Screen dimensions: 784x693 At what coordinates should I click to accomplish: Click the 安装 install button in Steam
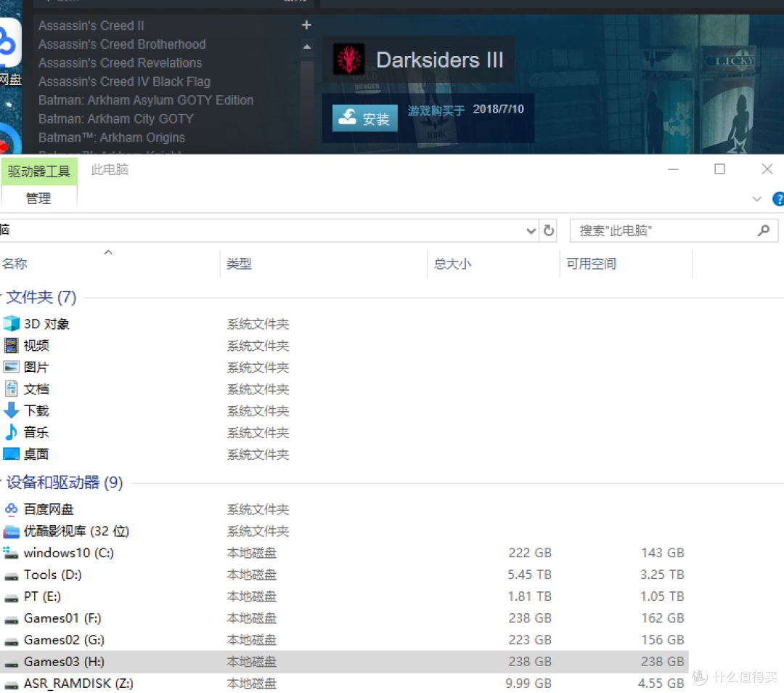click(x=365, y=118)
